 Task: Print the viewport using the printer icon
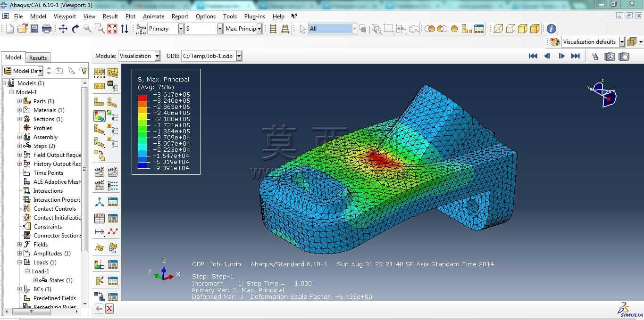tap(47, 29)
